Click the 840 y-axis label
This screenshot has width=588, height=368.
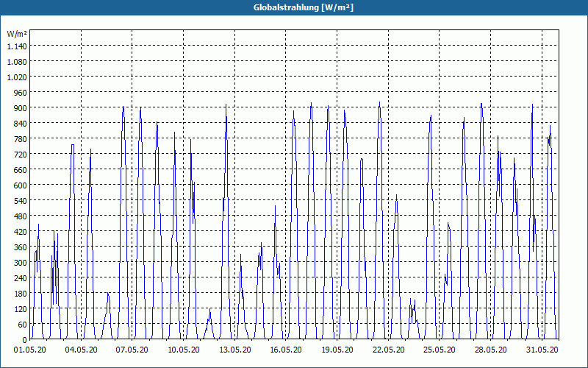[21, 123]
